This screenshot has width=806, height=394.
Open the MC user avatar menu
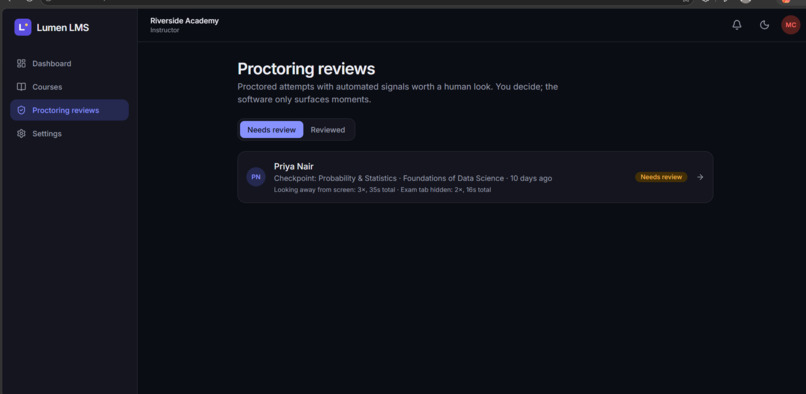[791, 25]
